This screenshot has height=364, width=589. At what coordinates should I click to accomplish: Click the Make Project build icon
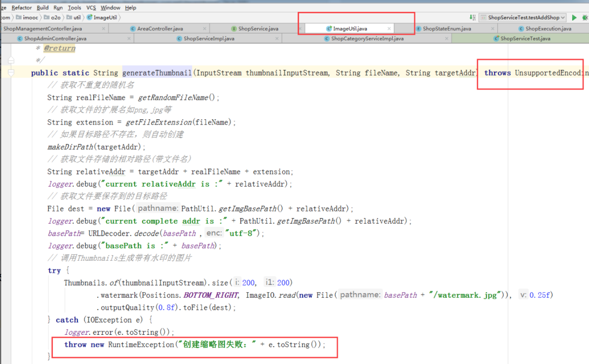[x=472, y=17]
